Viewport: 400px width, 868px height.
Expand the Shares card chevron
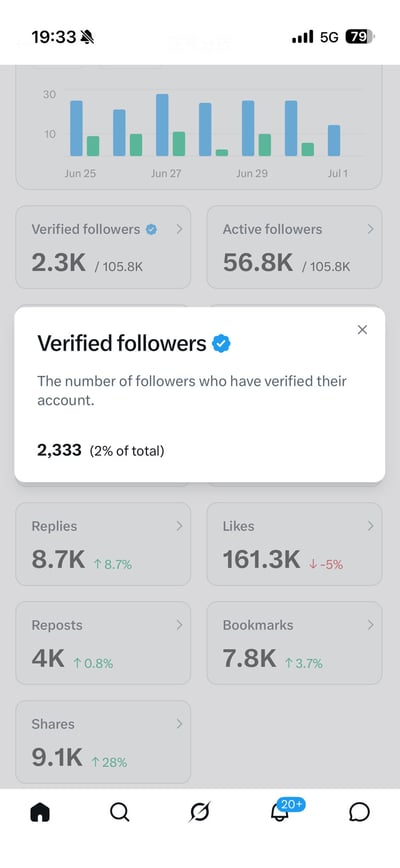click(x=179, y=724)
